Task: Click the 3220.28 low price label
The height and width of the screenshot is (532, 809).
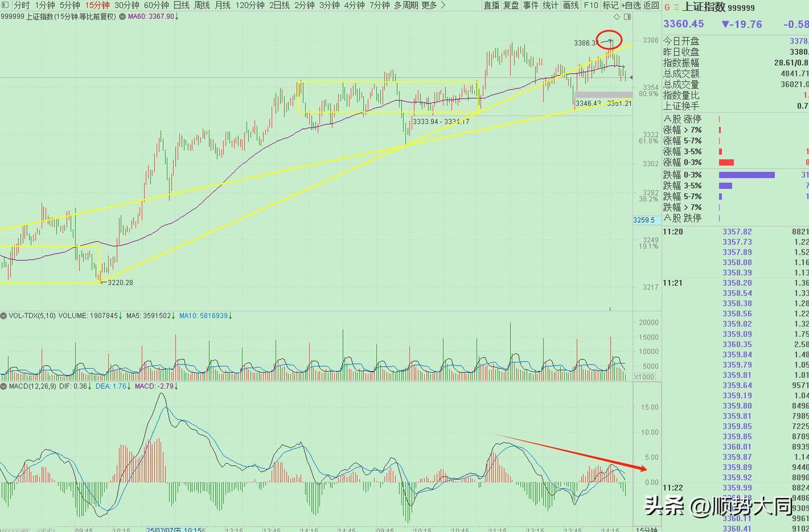Action: point(120,282)
